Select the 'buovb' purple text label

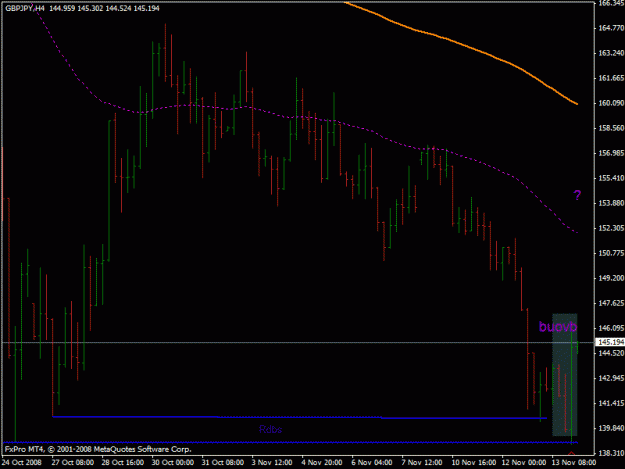[x=558, y=327]
